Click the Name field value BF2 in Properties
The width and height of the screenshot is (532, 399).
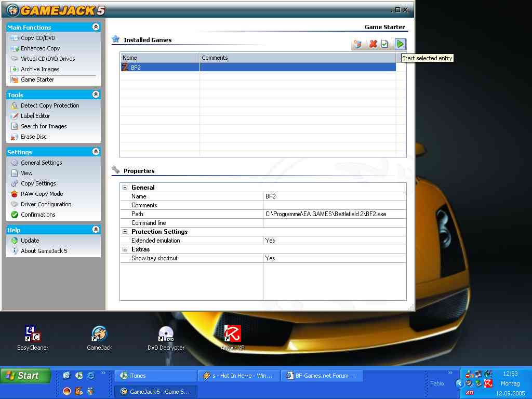pyautogui.click(x=335, y=196)
